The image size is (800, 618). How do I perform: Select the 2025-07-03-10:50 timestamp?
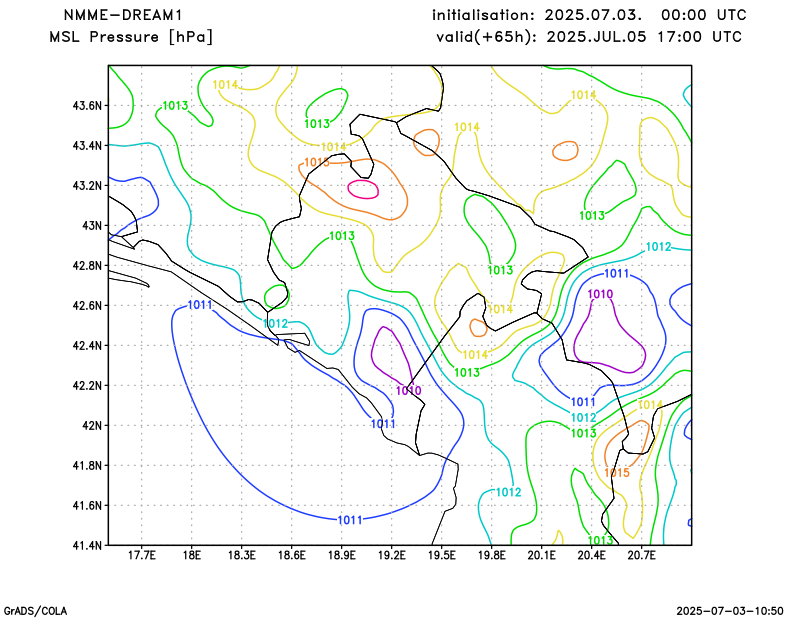730,611
